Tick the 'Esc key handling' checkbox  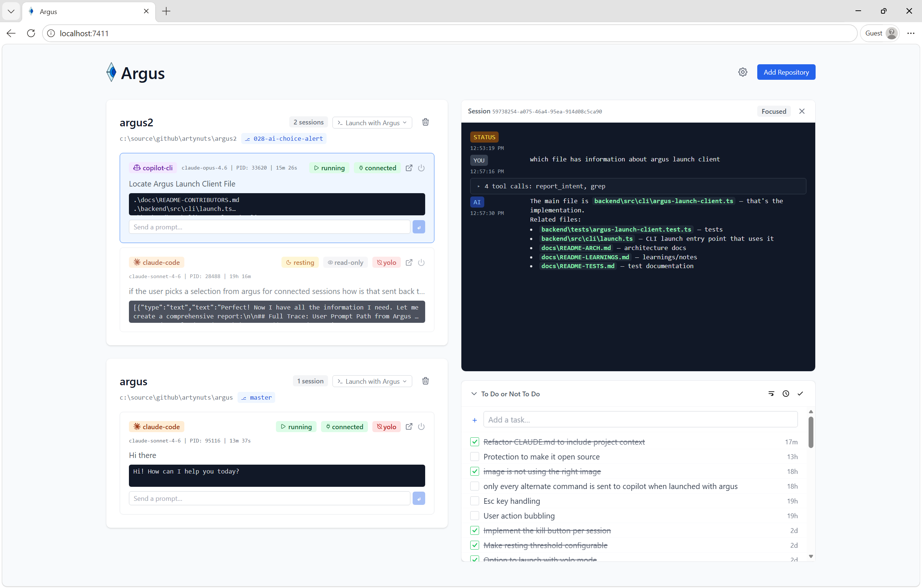[x=474, y=501]
